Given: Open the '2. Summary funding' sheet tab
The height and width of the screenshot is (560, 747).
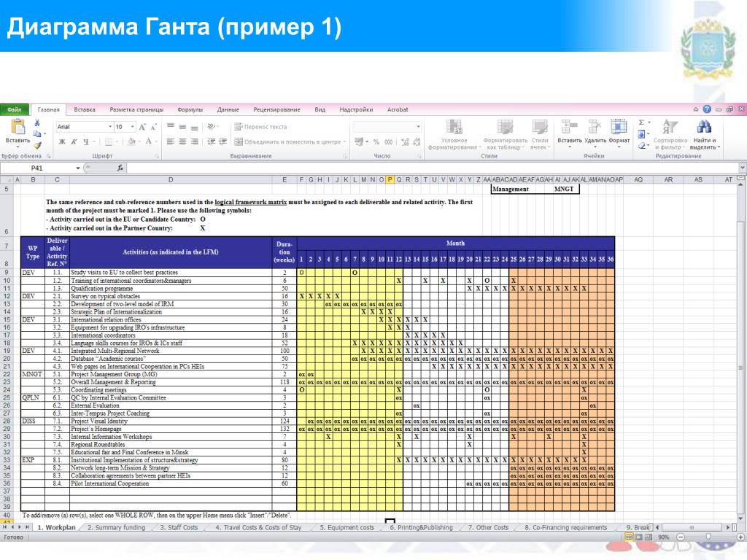Looking at the screenshot, I should [x=116, y=528].
